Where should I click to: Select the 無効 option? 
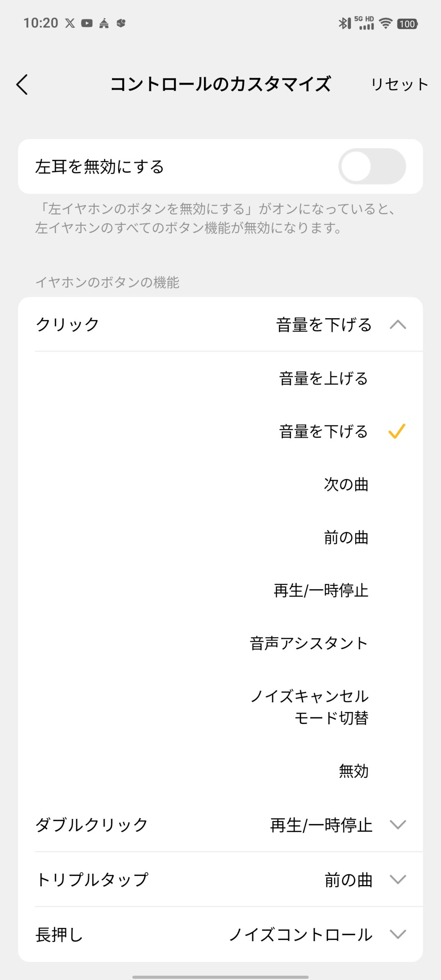click(x=353, y=771)
